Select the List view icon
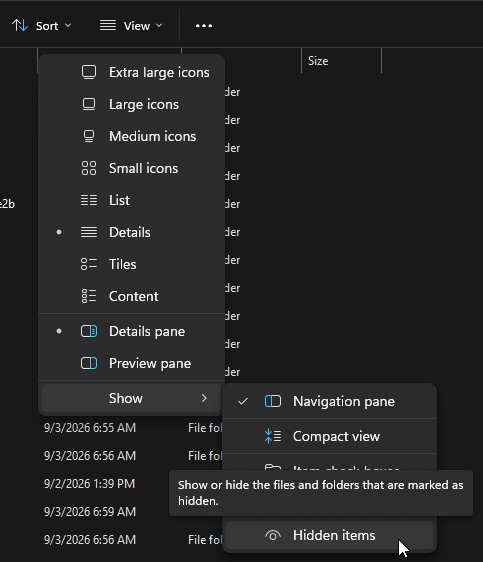 (89, 200)
